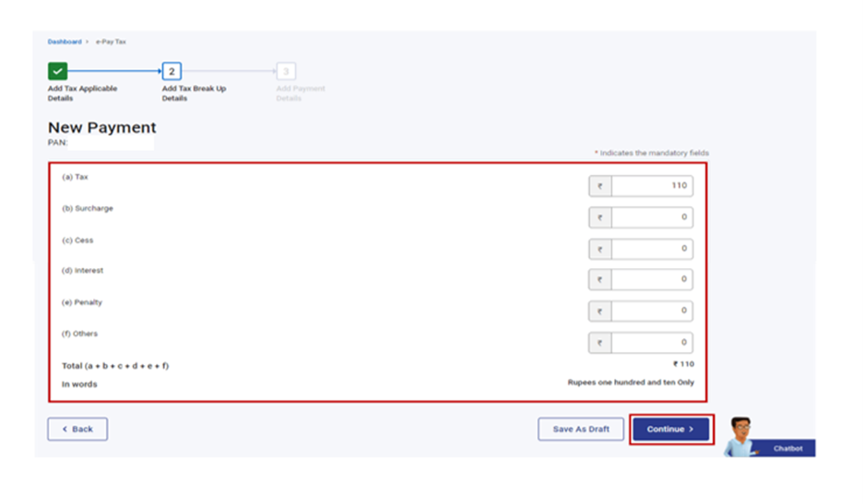
Task: Go to the Dashboard breadcrumb link
Action: 65,42
